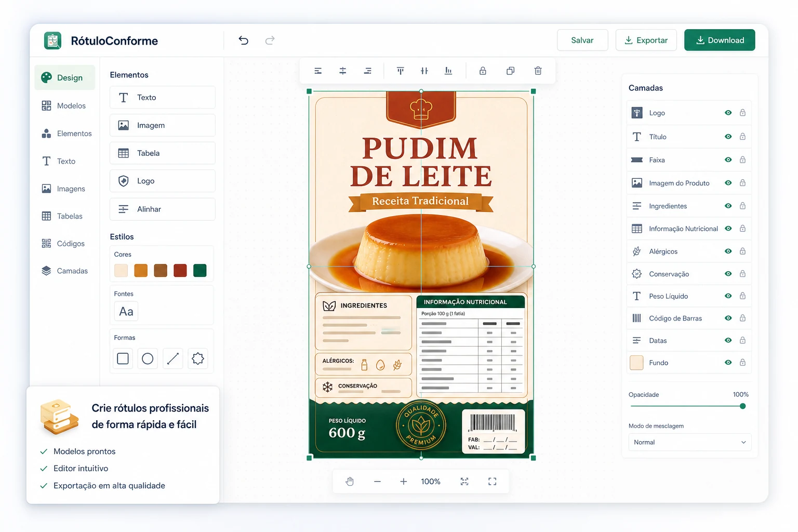Image resolution: width=798 pixels, height=532 pixels.
Task: Hide the Código de Barras layer
Action: click(728, 318)
